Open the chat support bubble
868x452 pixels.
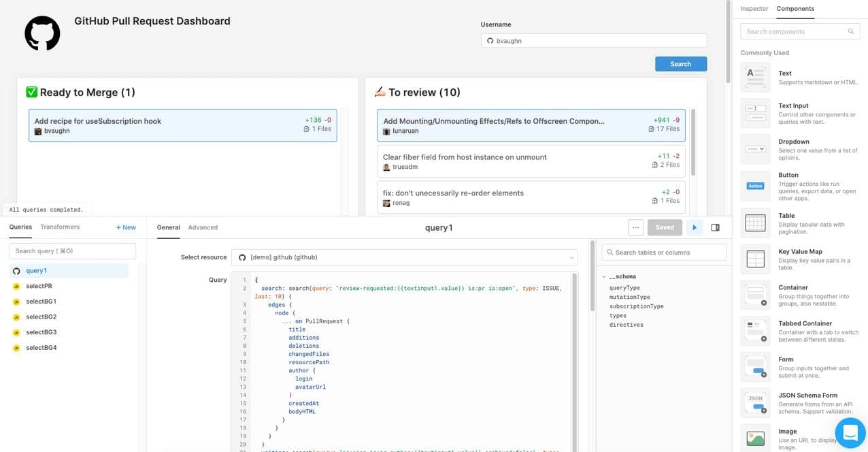tap(849, 432)
